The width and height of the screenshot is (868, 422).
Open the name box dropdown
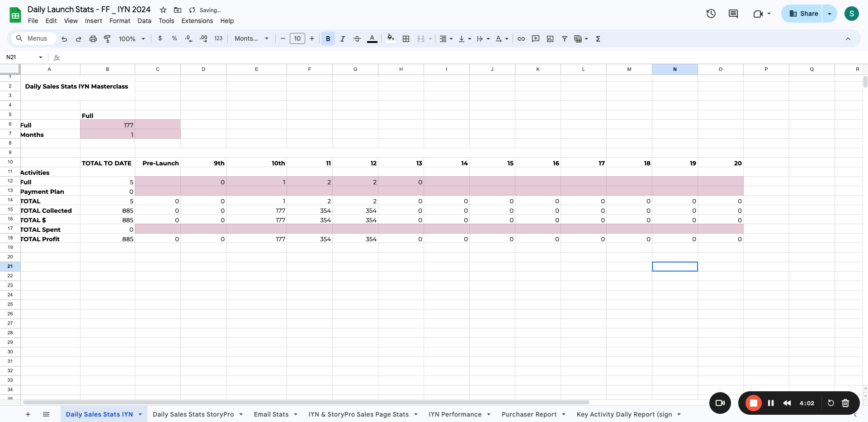pyautogui.click(x=41, y=57)
